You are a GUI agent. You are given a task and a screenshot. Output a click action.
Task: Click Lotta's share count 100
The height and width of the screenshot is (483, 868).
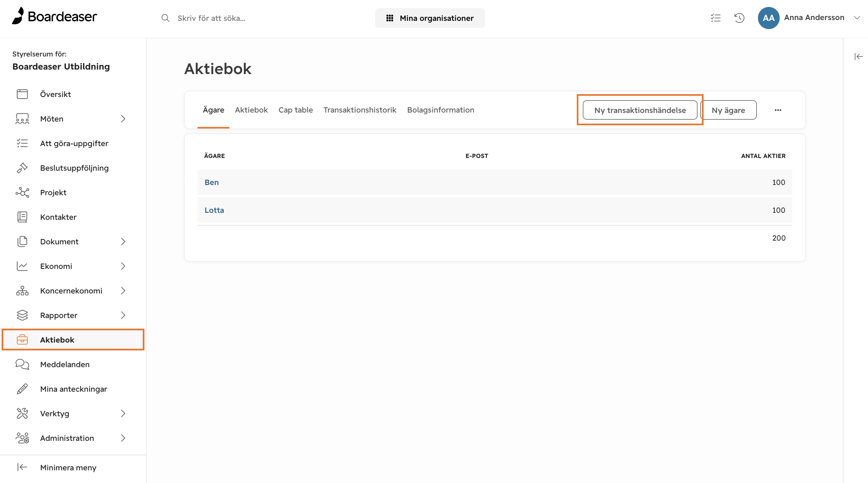click(x=778, y=210)
